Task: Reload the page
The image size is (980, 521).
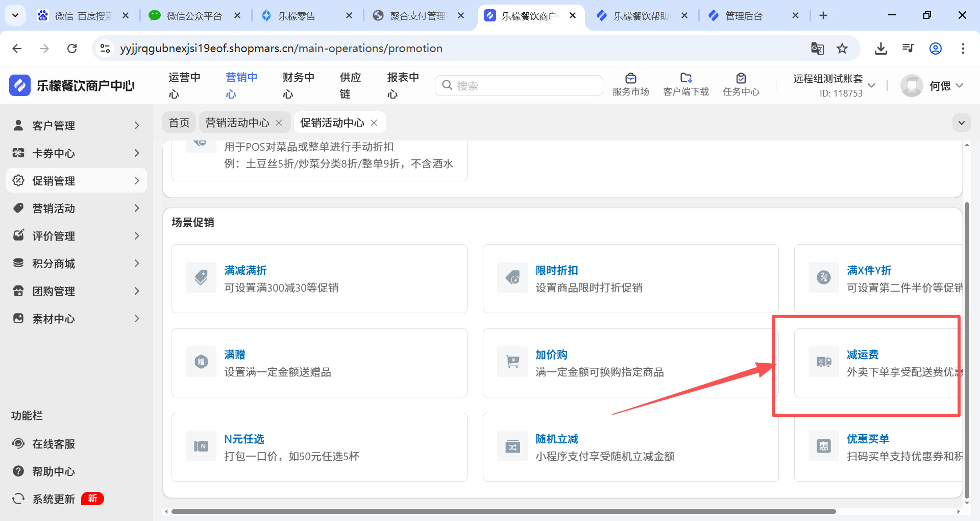Action: tap(72, 49)
